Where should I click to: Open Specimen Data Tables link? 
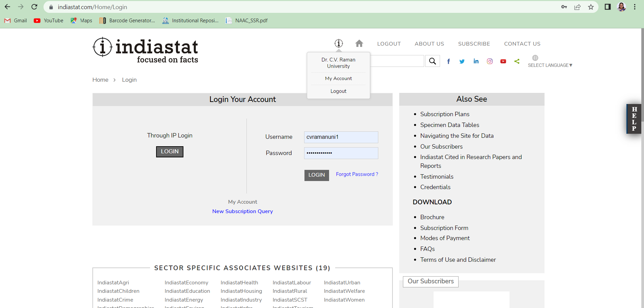(449, 125)
